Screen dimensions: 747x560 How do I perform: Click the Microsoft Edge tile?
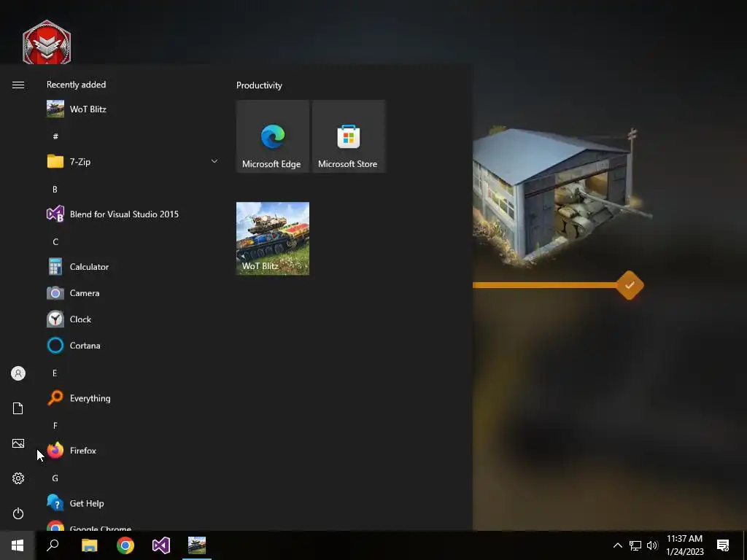click(273, 136)
